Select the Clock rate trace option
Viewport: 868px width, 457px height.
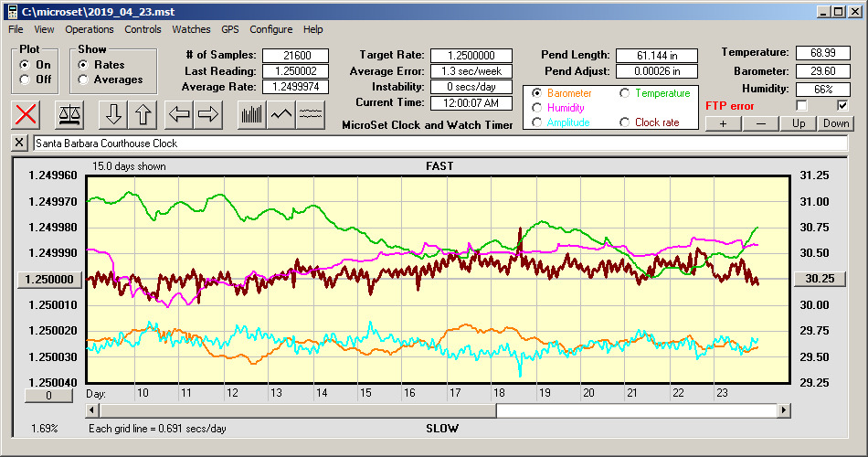[650, 122]
